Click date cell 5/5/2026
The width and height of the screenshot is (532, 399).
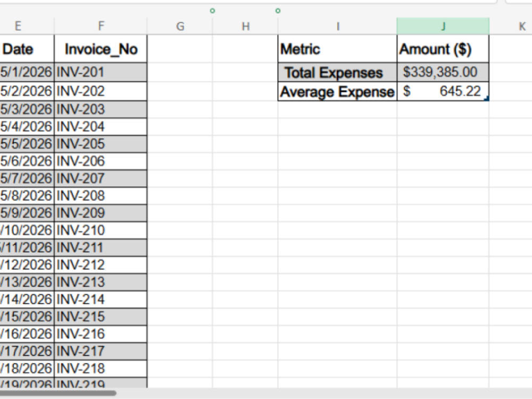click(x=27, y=144)
